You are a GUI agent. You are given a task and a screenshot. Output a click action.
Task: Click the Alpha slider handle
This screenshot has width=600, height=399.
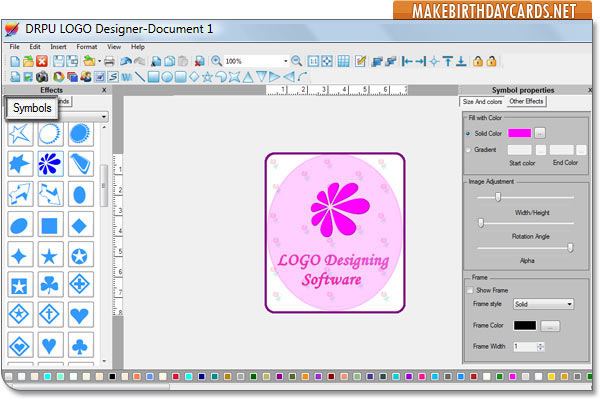[570, 248]
